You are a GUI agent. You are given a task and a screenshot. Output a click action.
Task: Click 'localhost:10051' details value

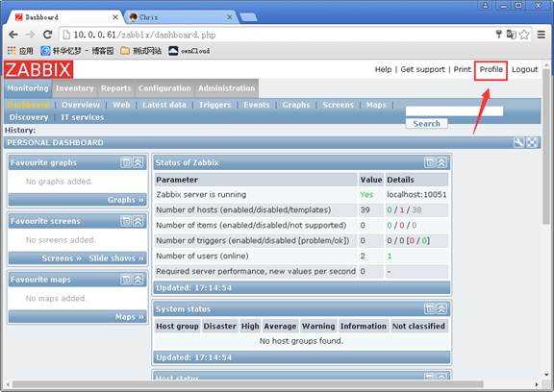point(416,194)
